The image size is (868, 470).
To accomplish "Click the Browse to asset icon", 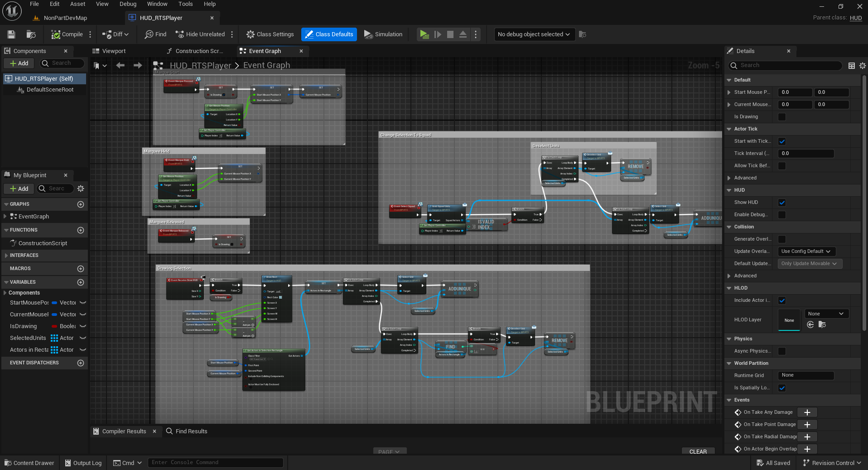I will [31, 34].
